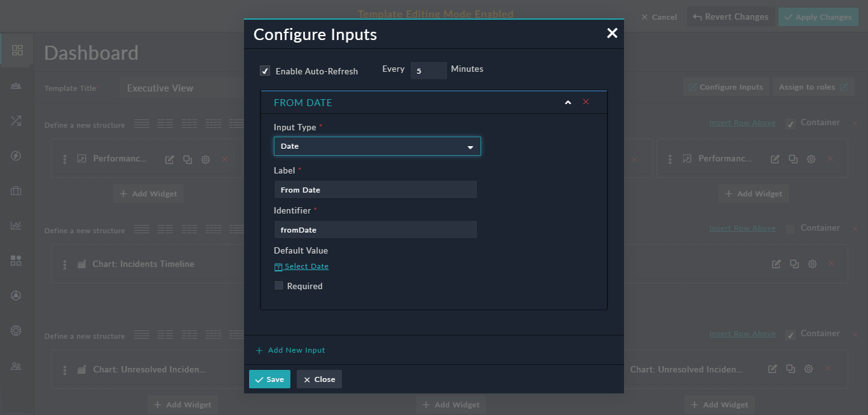Click the globe icon in left sidebar

click(x=18, y=330)
